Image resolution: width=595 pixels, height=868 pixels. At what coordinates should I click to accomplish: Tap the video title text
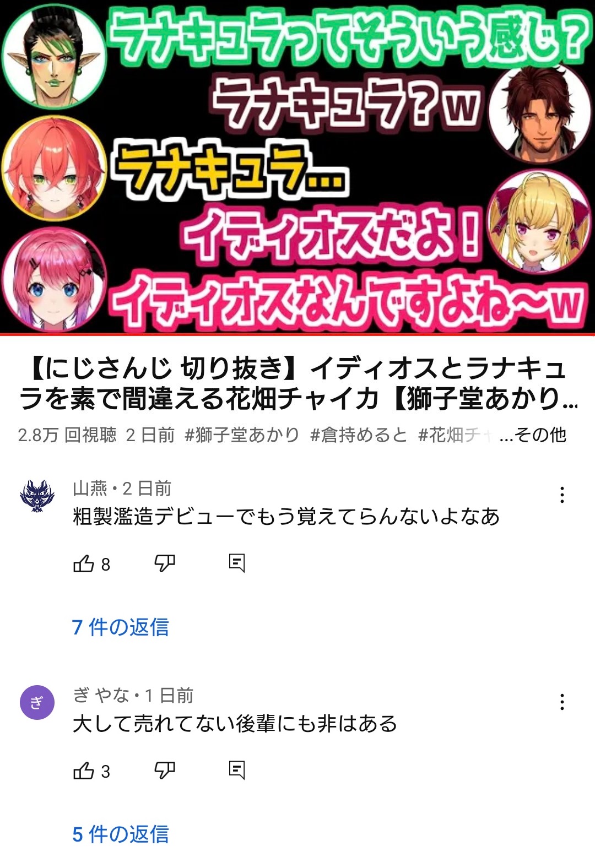tap(297, 383)
